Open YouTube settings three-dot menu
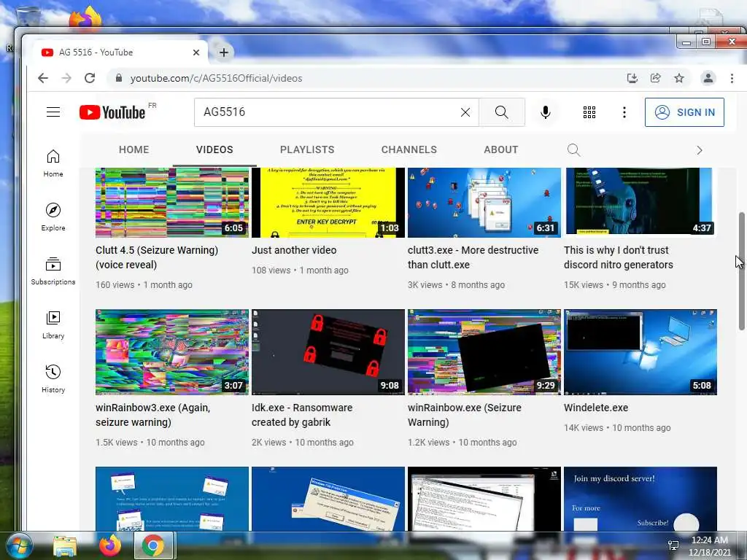 (624, 112)
